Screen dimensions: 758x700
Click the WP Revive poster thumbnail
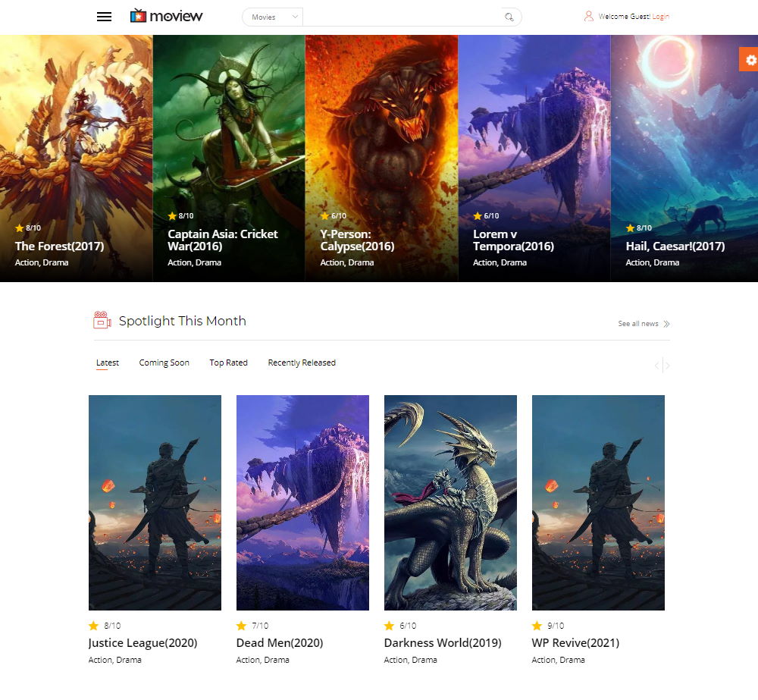pos(599,503)
